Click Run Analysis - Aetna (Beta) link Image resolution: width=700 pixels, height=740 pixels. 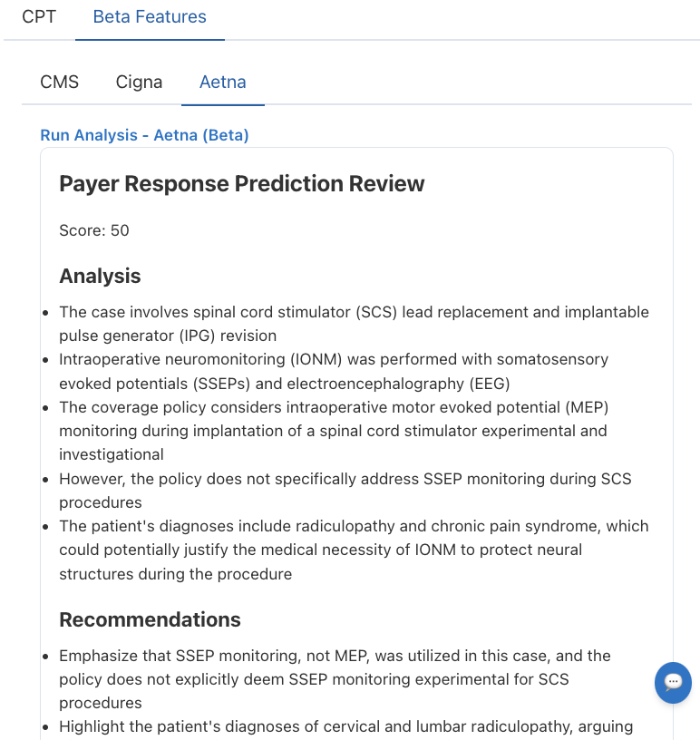coord(144,135)
